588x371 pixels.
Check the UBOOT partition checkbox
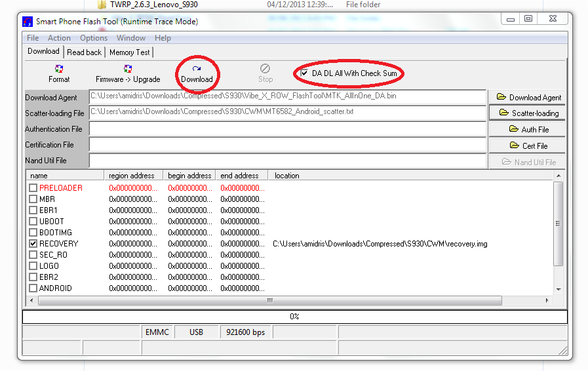[33, 222]
